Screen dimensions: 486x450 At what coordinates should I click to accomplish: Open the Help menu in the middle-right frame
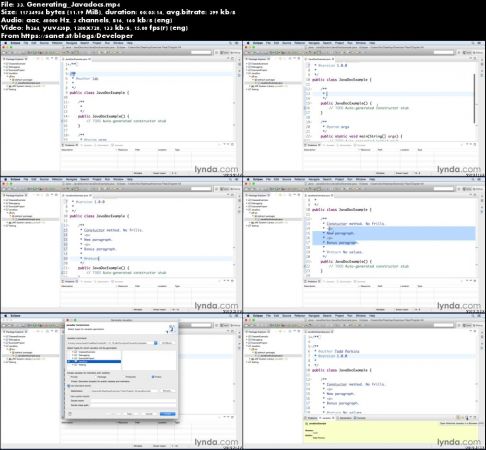(x=372, y=179)
